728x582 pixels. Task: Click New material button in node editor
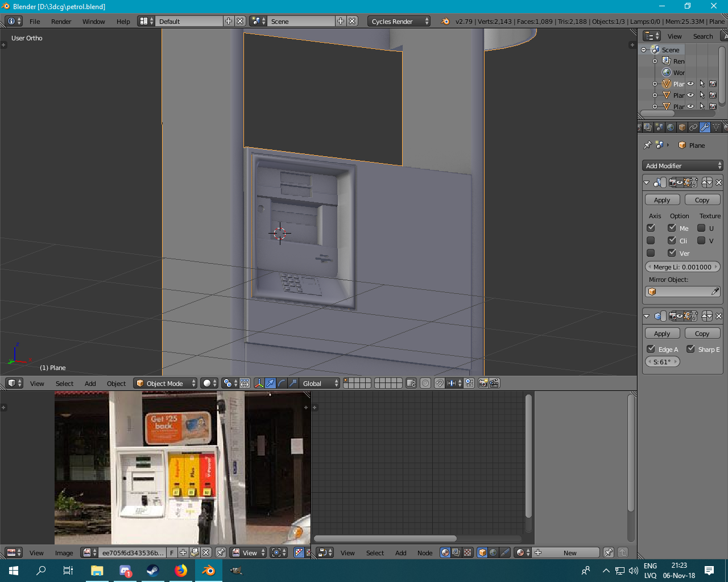coord(566,552)
